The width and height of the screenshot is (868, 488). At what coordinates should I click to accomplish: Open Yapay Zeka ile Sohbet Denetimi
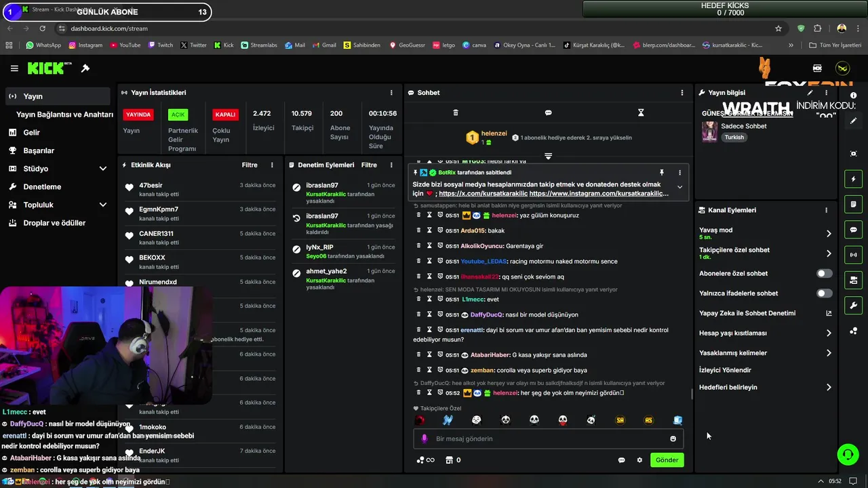tap(766, 313)
